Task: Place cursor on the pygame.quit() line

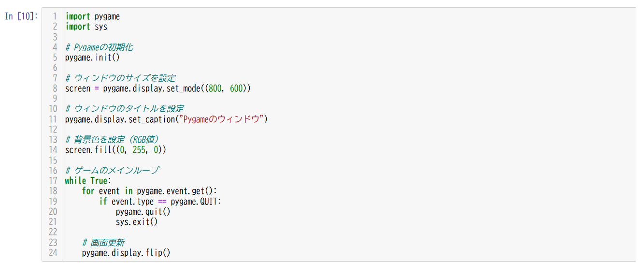Action: [x=143, y=212]
